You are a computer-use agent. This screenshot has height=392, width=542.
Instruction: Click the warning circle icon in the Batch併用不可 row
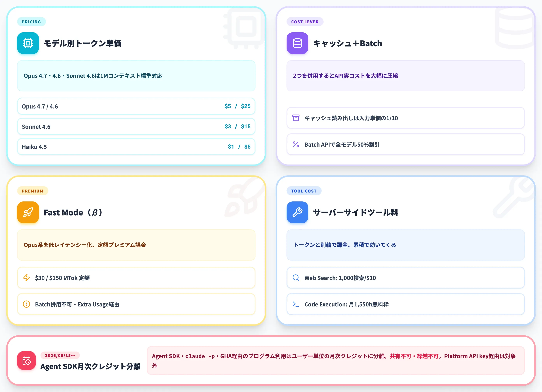click(x=26, y=304)
